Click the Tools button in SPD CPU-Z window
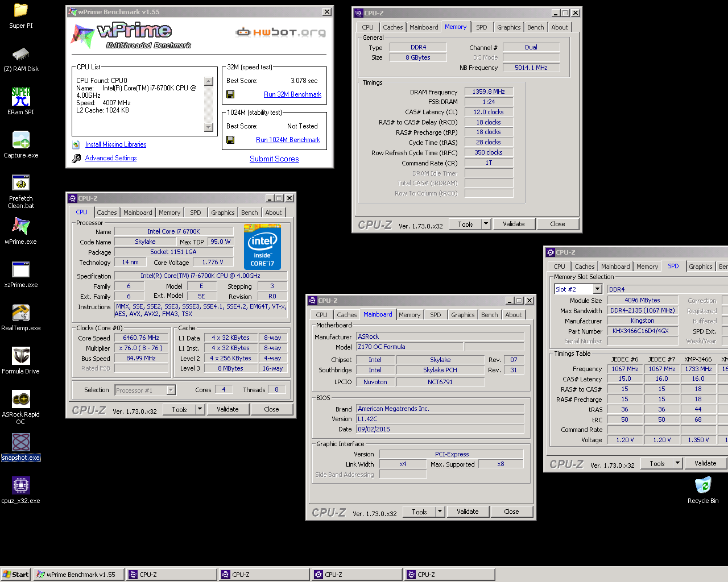 pos(657,463)
